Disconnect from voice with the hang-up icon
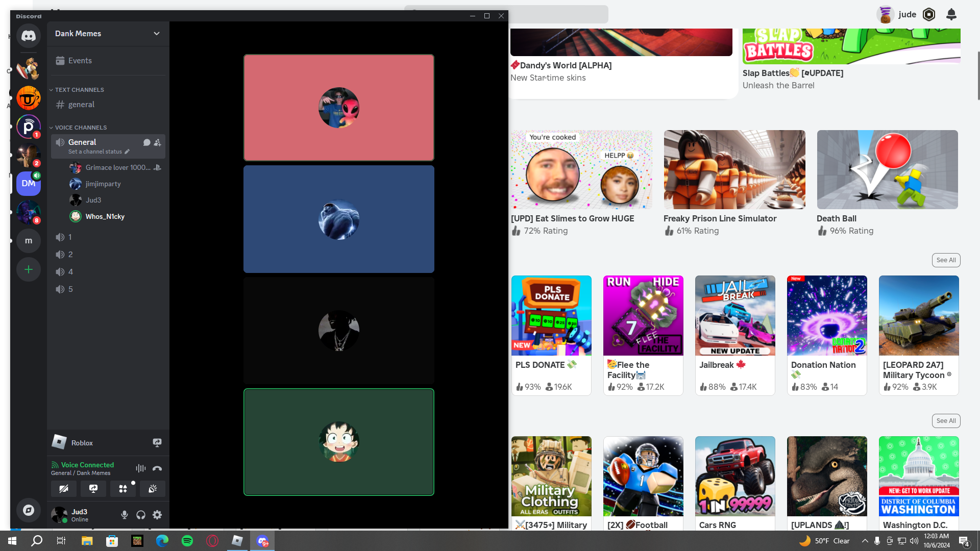Image resolution: width=980 pixels, height=551 pixels. [157, 468]
